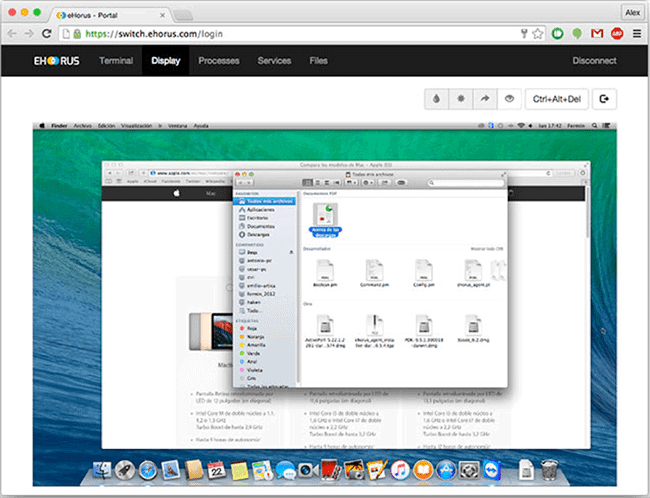Click the curved share arrow icon in eHorus toolbar
This screenshot has width=650, height=498.
[485, 99]
